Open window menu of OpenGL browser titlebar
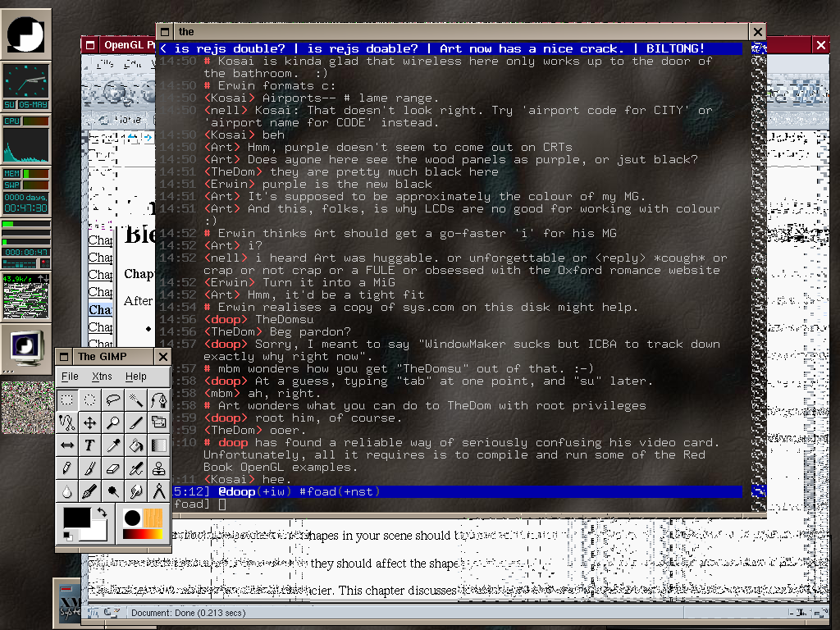The image size is (840, 630). (90, 45)
